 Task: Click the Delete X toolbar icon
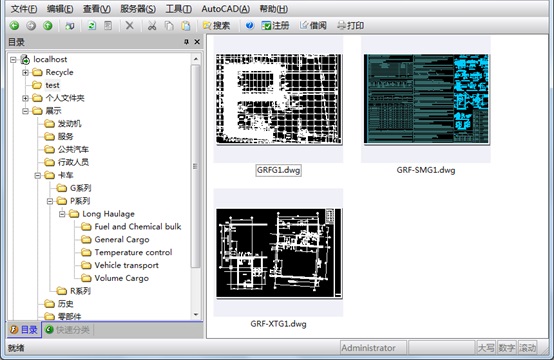click(x=130, y=25)
